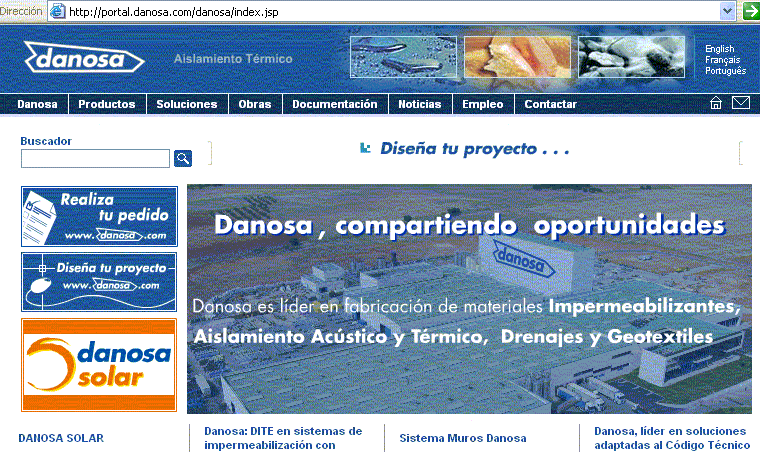Select the Obras menu item
This screenshot has height=452, width=760.
(x=254, y=104)
